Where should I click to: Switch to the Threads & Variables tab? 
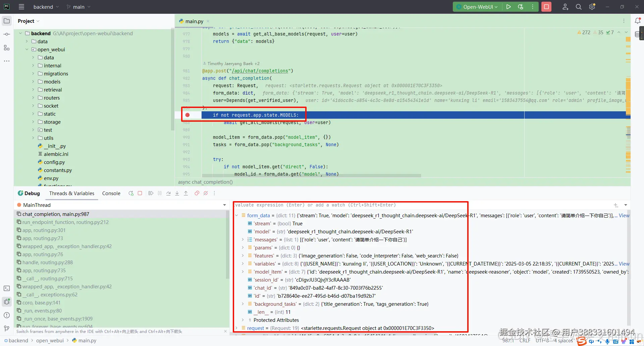pyautogui.click(x=72, y=193)
